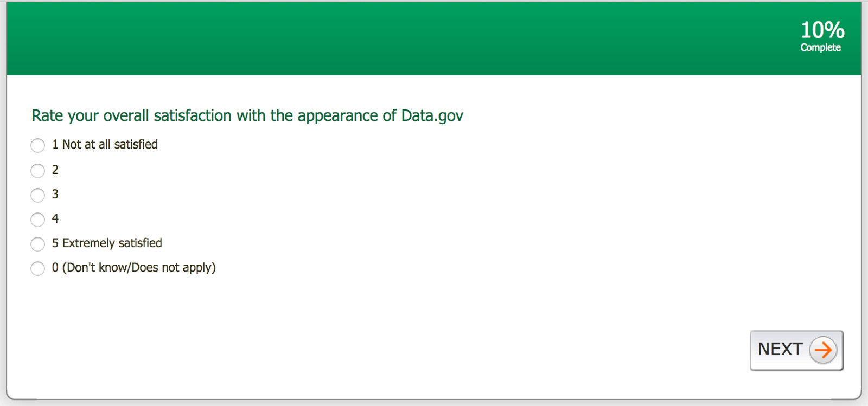Image resolution: width=868 pixels, height=406 pixels.
Task: Click the 'Complete' label under the percentage
Action: (820, 48)
